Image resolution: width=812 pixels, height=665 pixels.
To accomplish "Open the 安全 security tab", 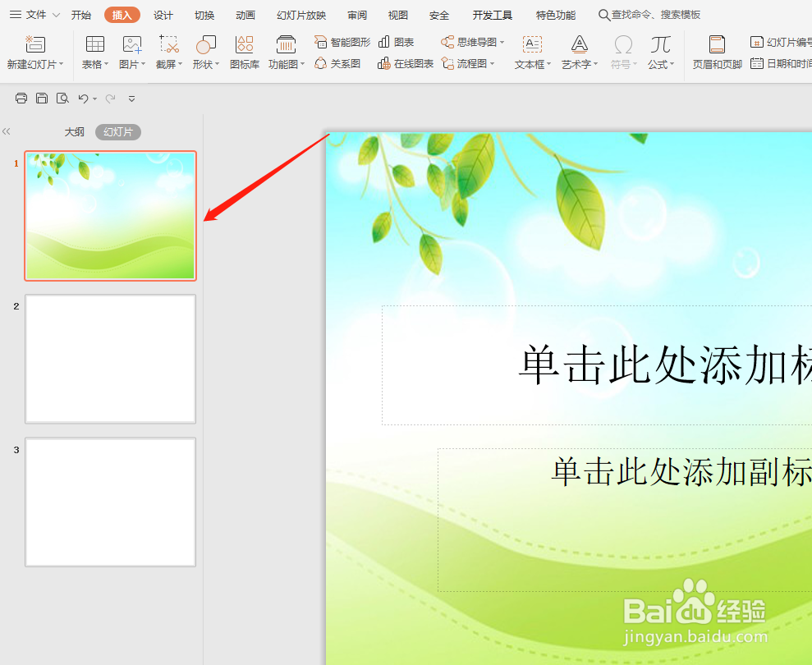I will [x=439, y=15].
